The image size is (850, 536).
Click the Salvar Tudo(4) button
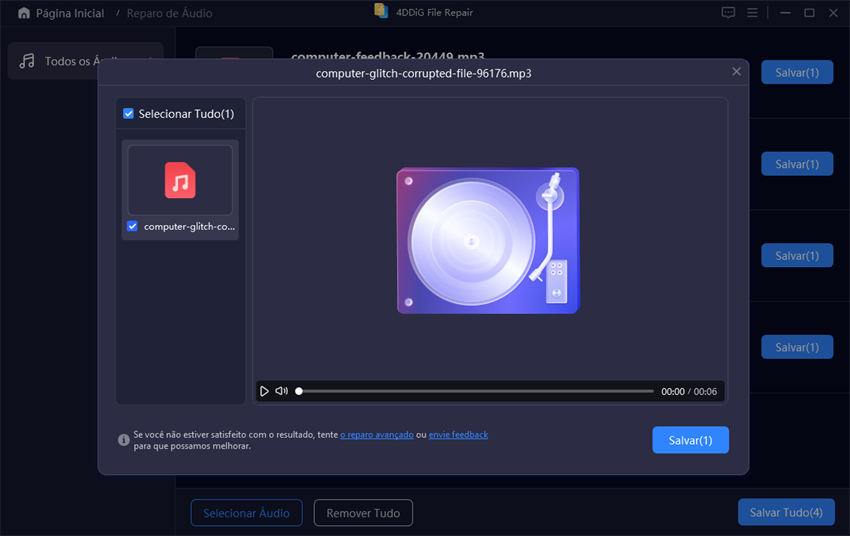[x=785, y=513]
